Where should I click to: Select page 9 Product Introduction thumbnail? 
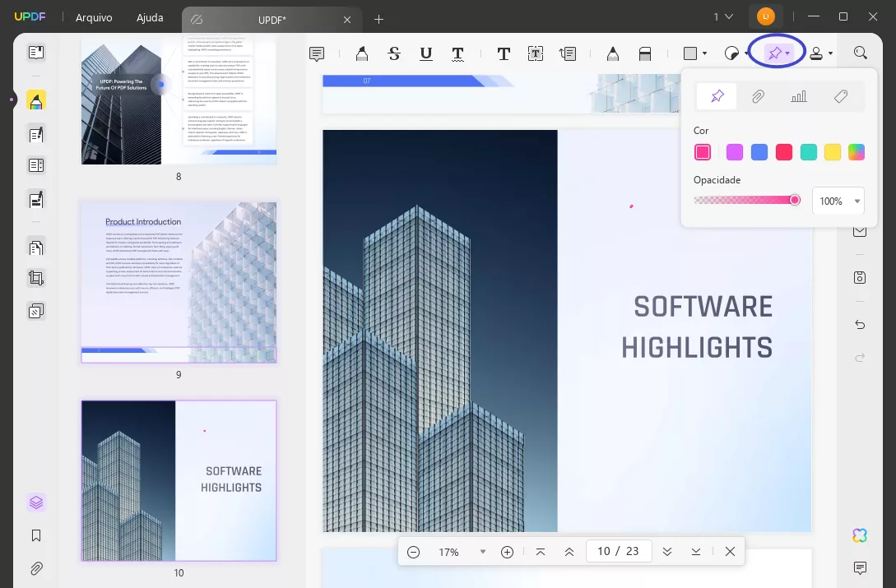pyautogui.click(x=179, y=282)
